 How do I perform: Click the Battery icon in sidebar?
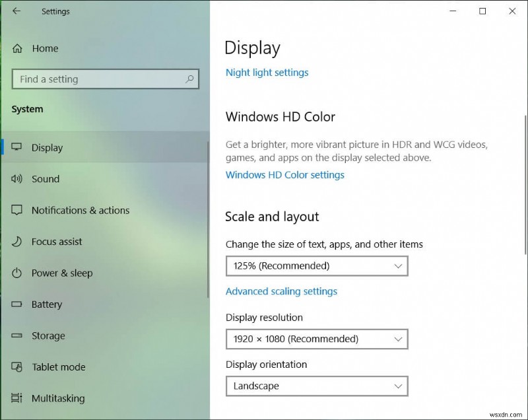(x=16, y=304)
